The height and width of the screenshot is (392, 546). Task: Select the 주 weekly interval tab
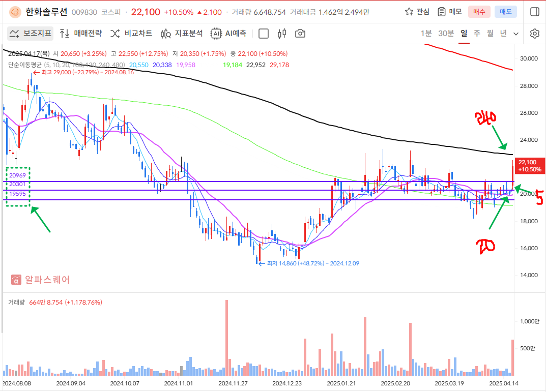click(477, 34)
